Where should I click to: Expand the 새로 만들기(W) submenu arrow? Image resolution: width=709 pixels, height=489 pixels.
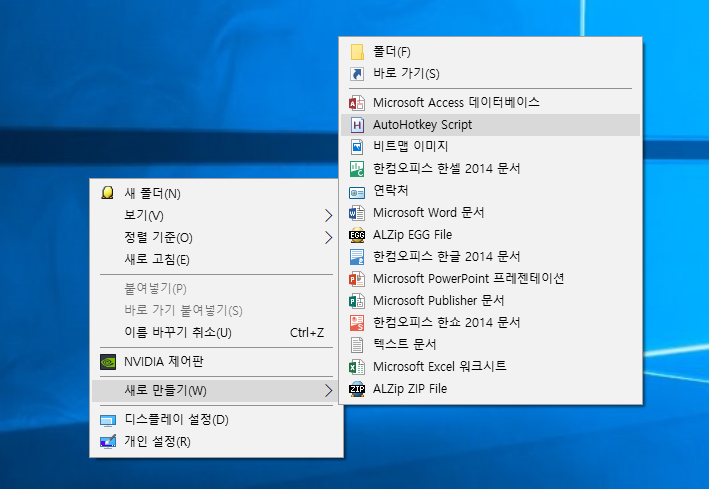(x=329, y=390)
